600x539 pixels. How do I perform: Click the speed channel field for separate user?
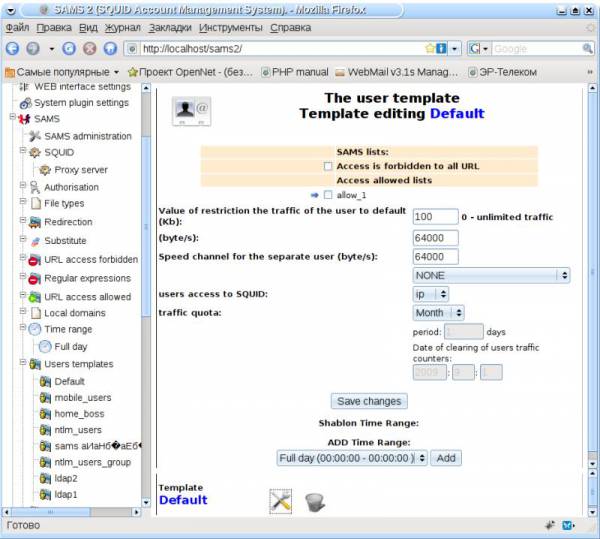pos(435,257)
